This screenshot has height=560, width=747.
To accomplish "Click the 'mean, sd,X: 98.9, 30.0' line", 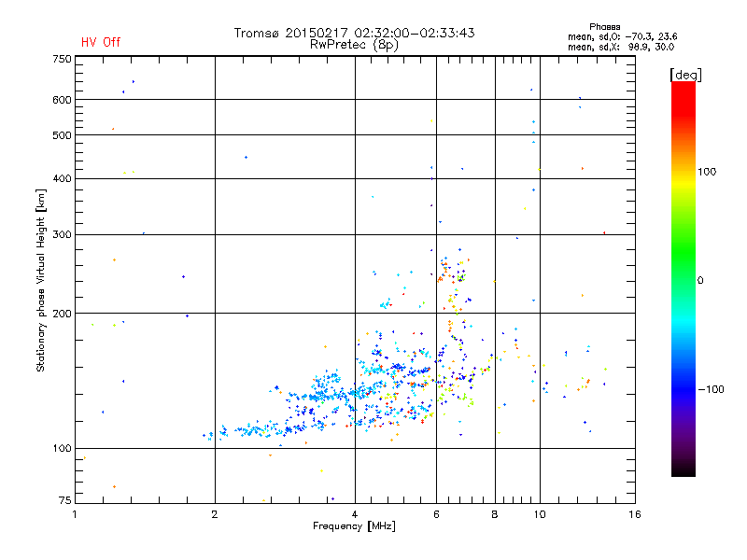I will point(621,47).
